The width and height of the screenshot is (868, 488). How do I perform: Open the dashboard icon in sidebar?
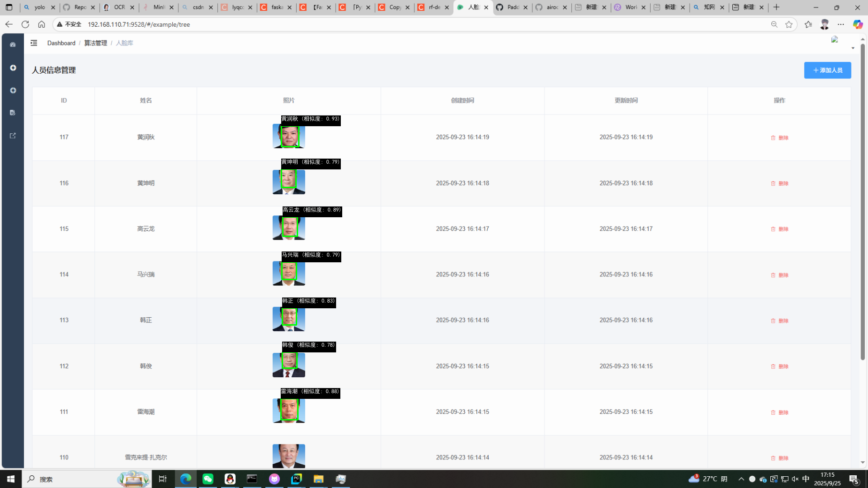click(13, 45)
